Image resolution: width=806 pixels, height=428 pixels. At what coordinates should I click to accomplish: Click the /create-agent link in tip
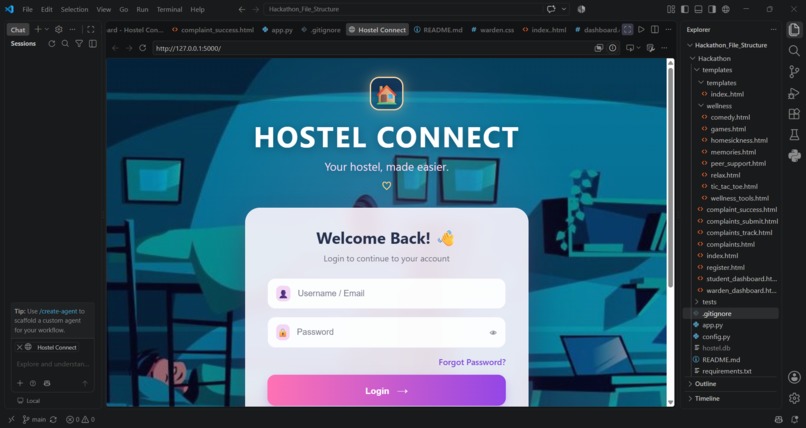point(58,311)
